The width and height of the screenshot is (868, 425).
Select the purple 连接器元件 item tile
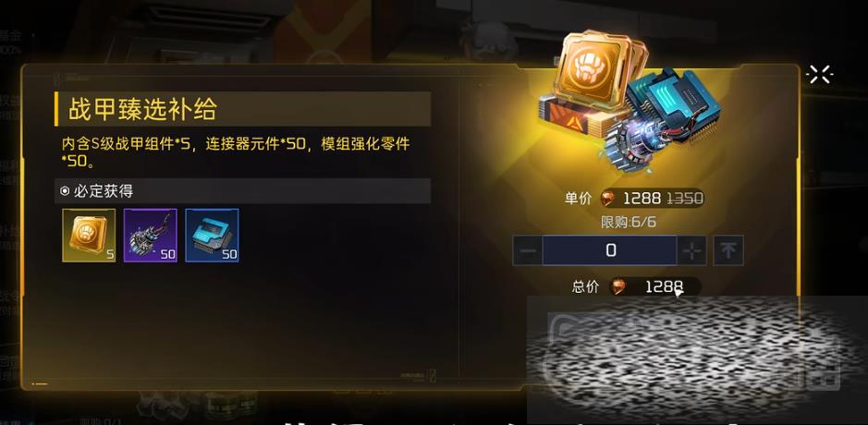(x=150, y=236)
